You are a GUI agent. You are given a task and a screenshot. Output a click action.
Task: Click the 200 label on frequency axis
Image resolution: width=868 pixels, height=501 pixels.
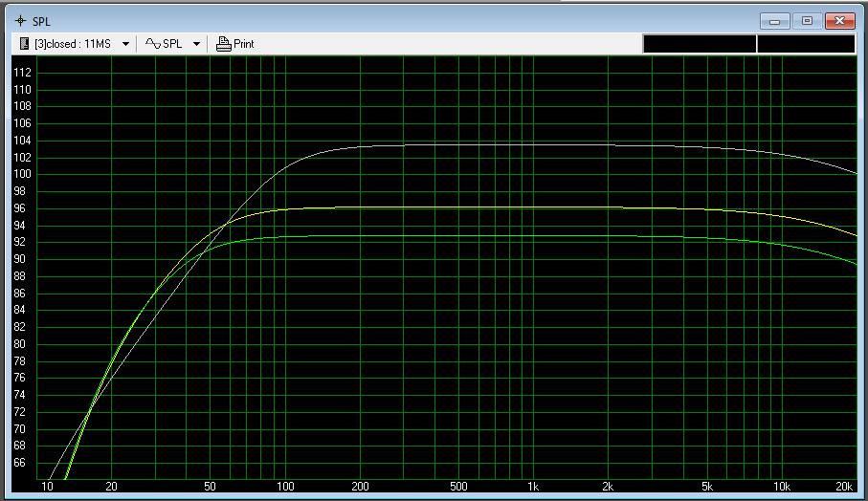[360, 487]
